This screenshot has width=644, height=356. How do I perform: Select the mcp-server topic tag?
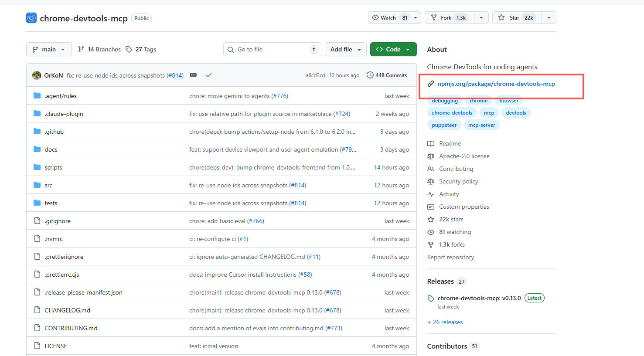(x=481, y=125)
